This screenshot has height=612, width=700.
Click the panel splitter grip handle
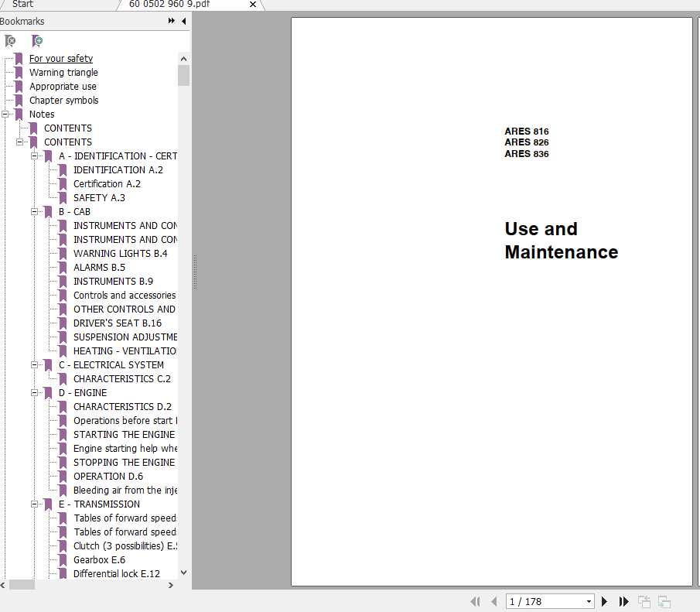195,272
